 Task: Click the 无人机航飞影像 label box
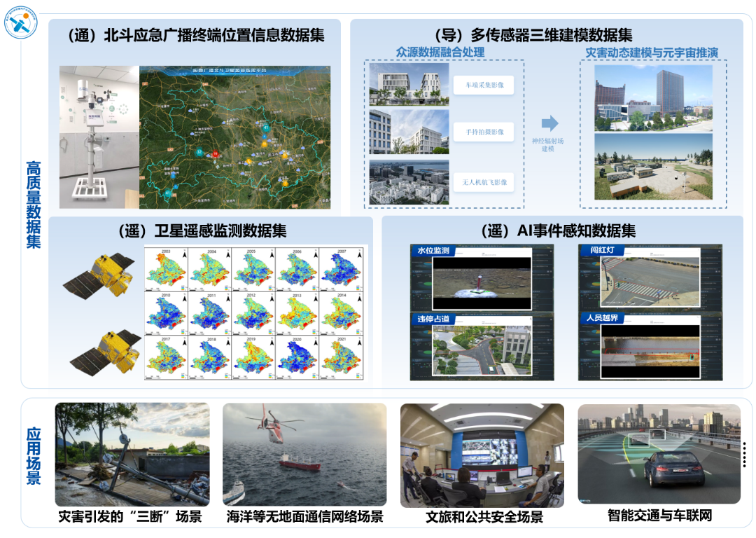tap(484, 182)
